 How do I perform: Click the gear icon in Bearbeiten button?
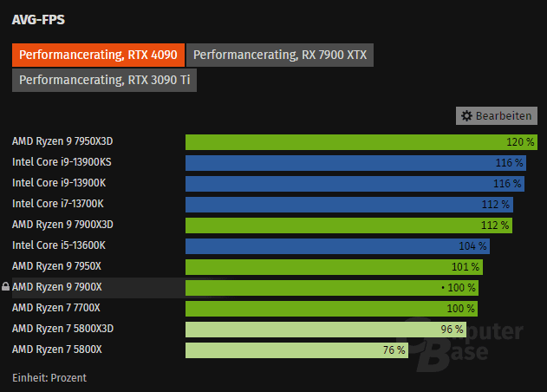tap(466, 116)
